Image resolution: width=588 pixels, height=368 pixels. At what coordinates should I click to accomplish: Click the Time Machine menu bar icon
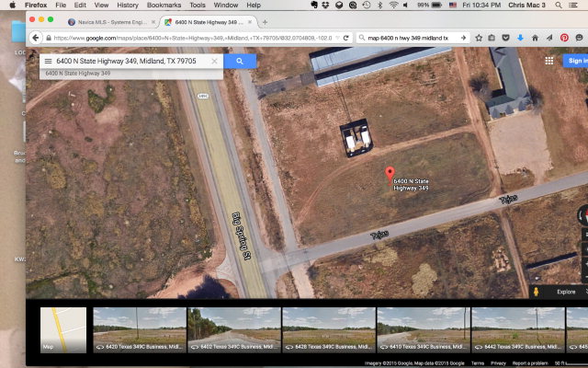click(x=367, y=5)
